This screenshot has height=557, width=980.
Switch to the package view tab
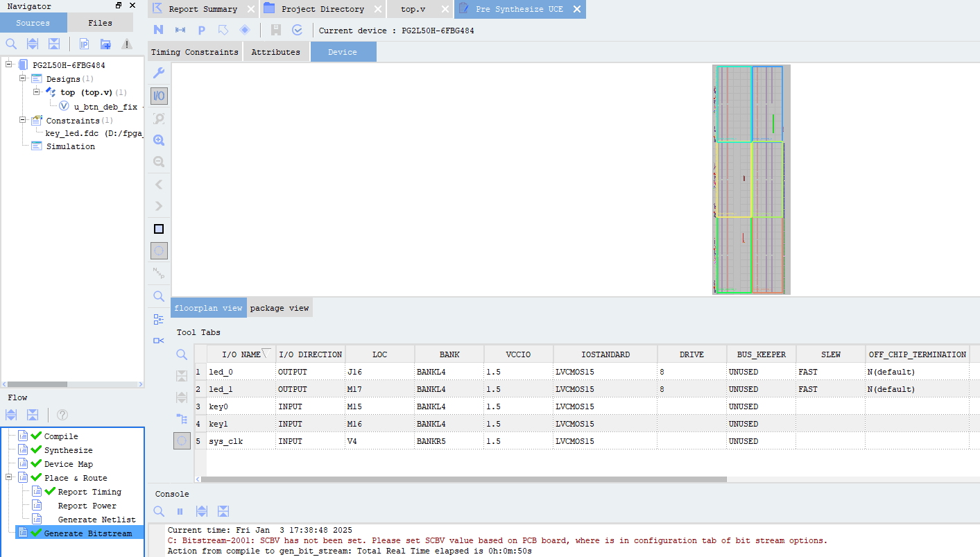[280, 307]
